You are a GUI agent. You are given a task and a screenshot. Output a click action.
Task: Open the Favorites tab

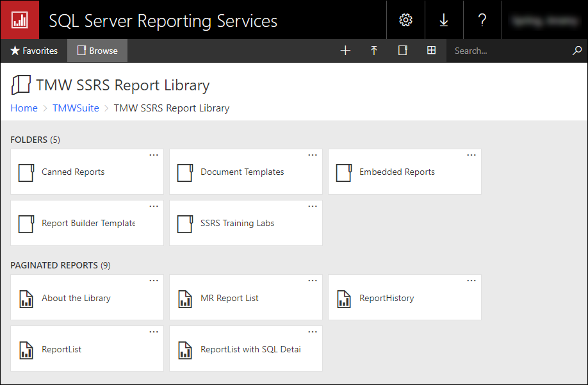point(34,51)
